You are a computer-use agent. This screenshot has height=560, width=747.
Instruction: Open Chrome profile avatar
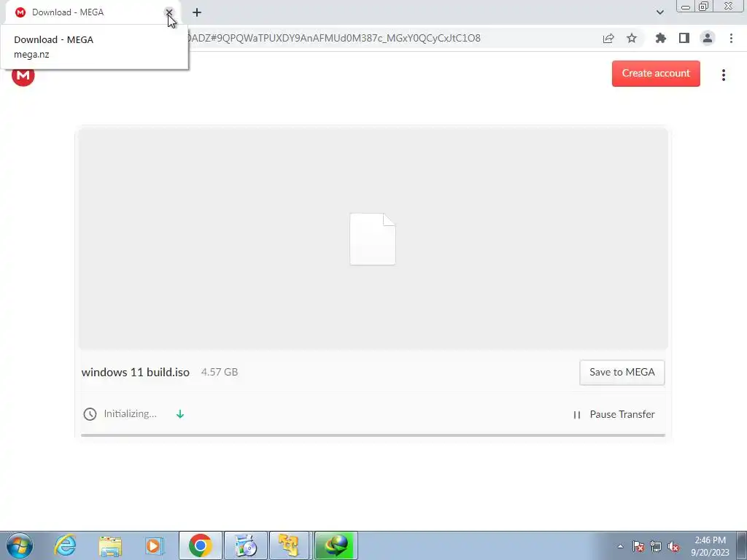click(708, 38)
